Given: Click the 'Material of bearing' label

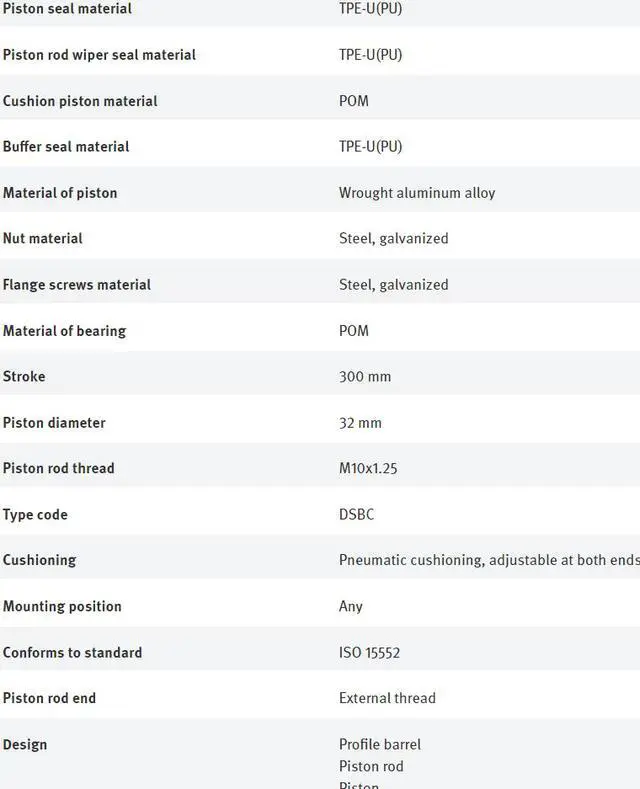Looking at the screenshot, I should [x=64, y=331].
